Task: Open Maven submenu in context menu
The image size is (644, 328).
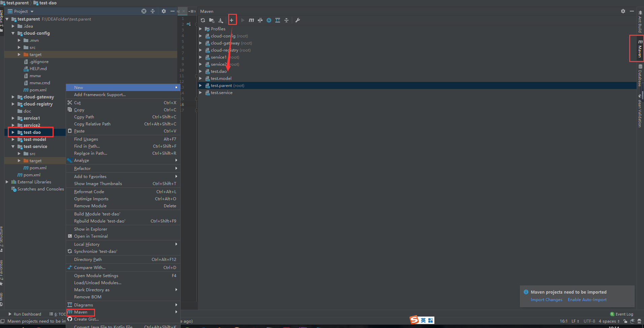Action: (x=123, y=312)
